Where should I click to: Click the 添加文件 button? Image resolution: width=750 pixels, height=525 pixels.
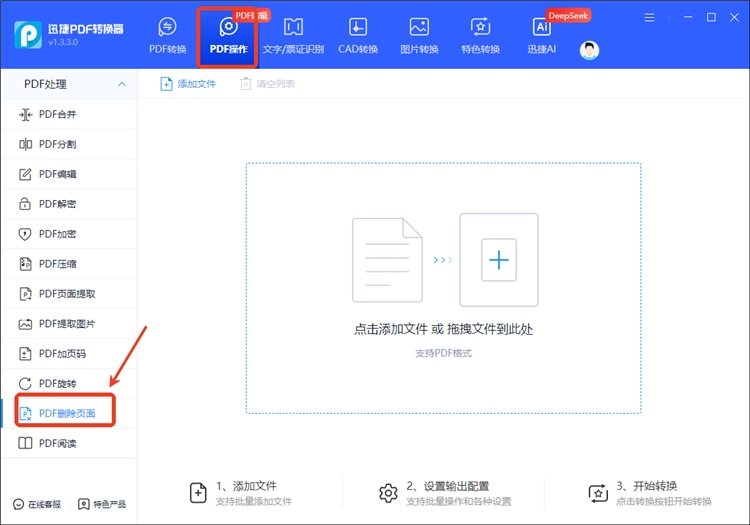coord(188,84)
